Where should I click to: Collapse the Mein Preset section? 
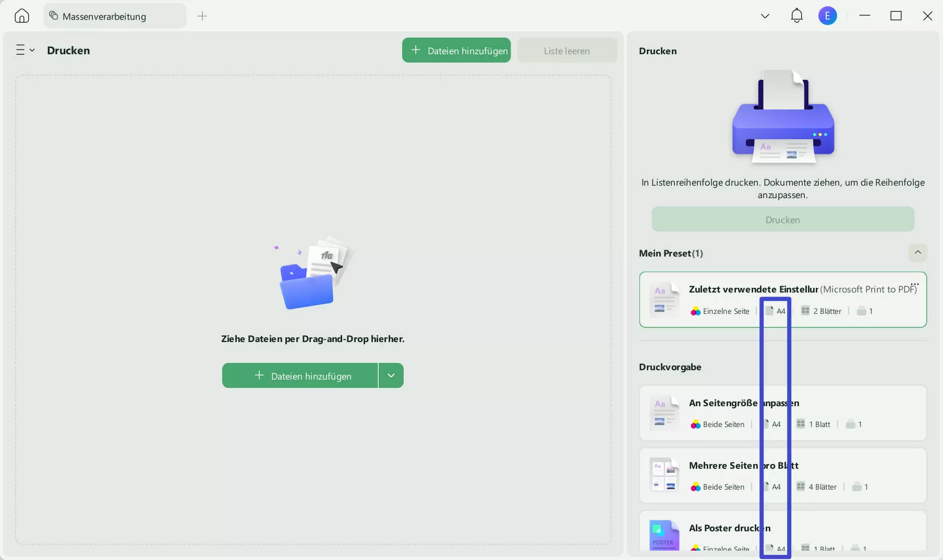[918, 253]
